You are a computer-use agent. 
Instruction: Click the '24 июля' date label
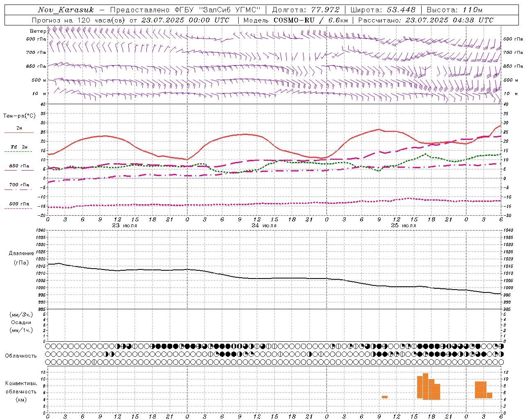coord(264,226)
